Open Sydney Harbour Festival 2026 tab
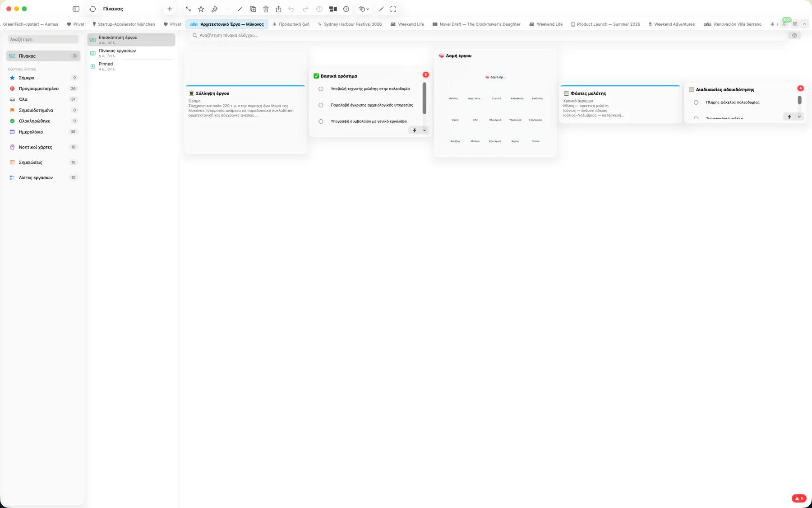 [350, 24]
